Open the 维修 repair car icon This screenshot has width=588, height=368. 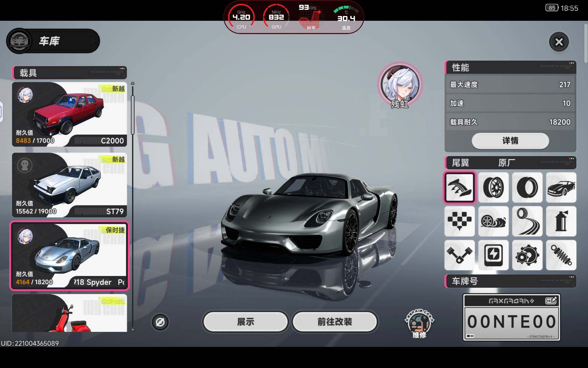[419, 323]
